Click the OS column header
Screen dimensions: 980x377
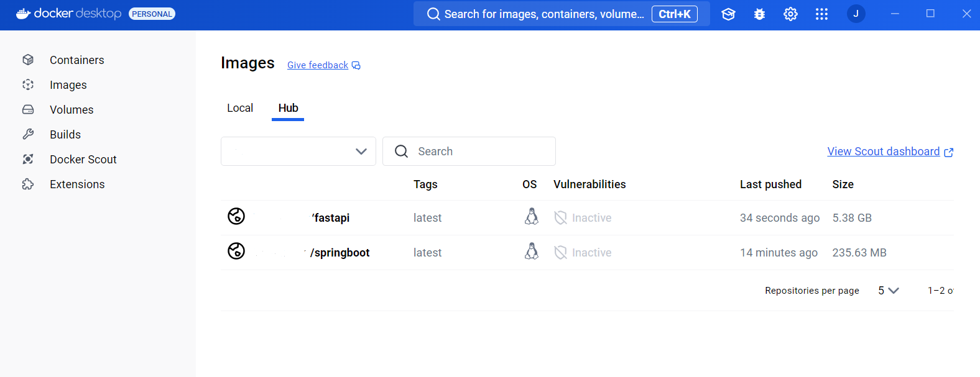click(x=529, y=184)
